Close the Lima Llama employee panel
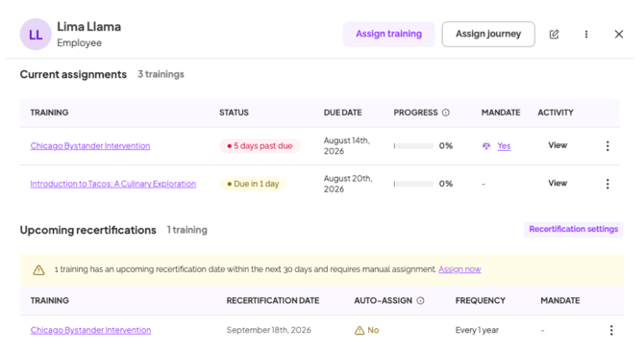This screenshot has width=644, height=354. (x=619, y=34)
